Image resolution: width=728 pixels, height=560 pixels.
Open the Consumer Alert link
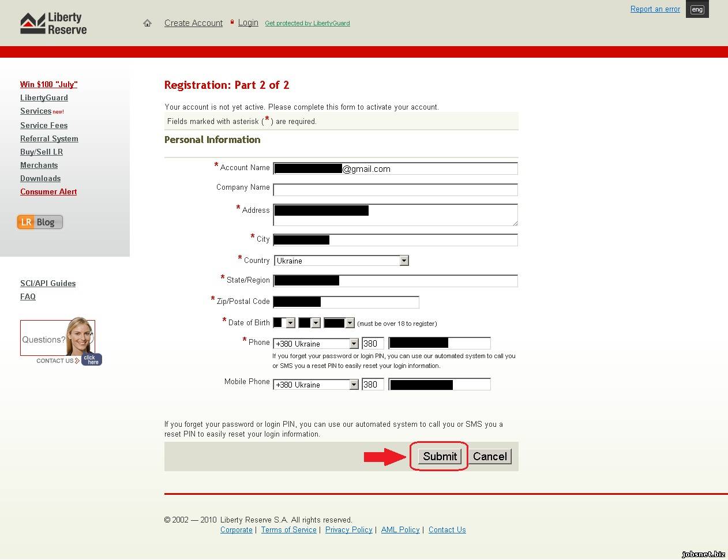pos(48,191)
